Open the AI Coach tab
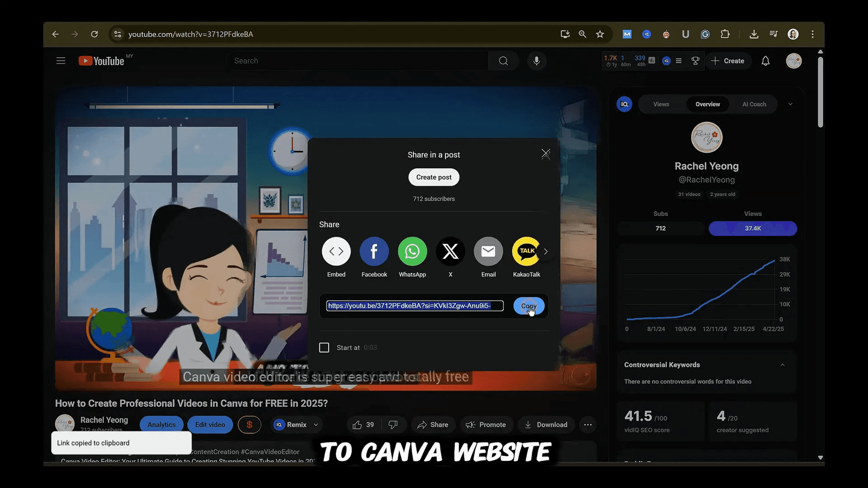Viewport: 868px width, 488px height. coord(755,104)
